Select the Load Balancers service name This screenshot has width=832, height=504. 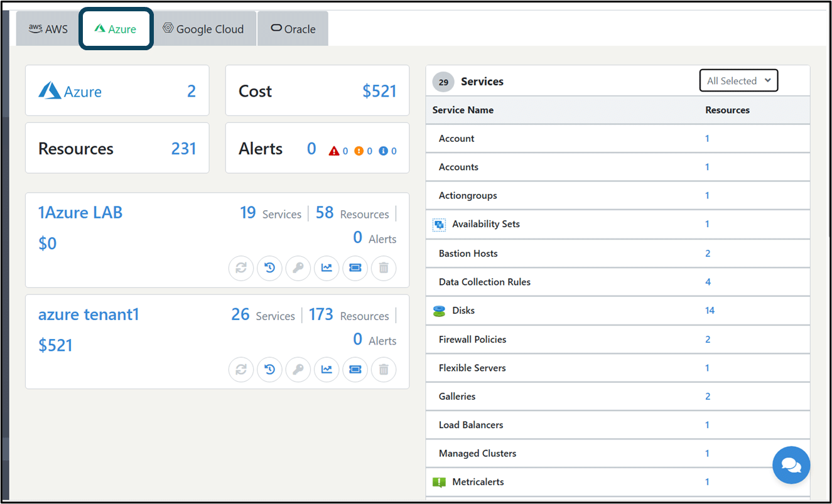(x=471, y=425)
